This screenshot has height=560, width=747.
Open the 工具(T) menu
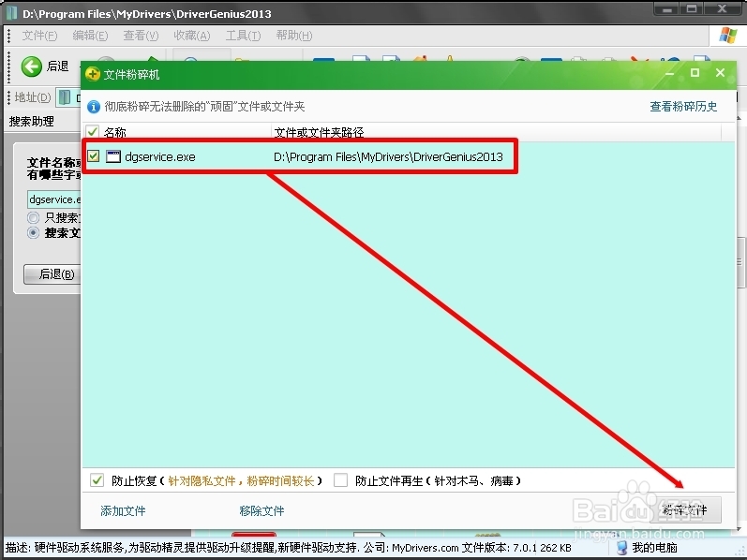click(243, 36)
